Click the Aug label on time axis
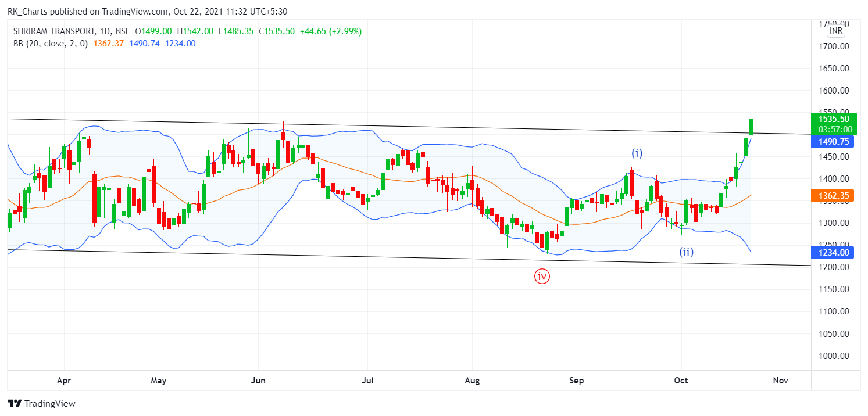Screen dimensions: 868x416 pos(472,381)
